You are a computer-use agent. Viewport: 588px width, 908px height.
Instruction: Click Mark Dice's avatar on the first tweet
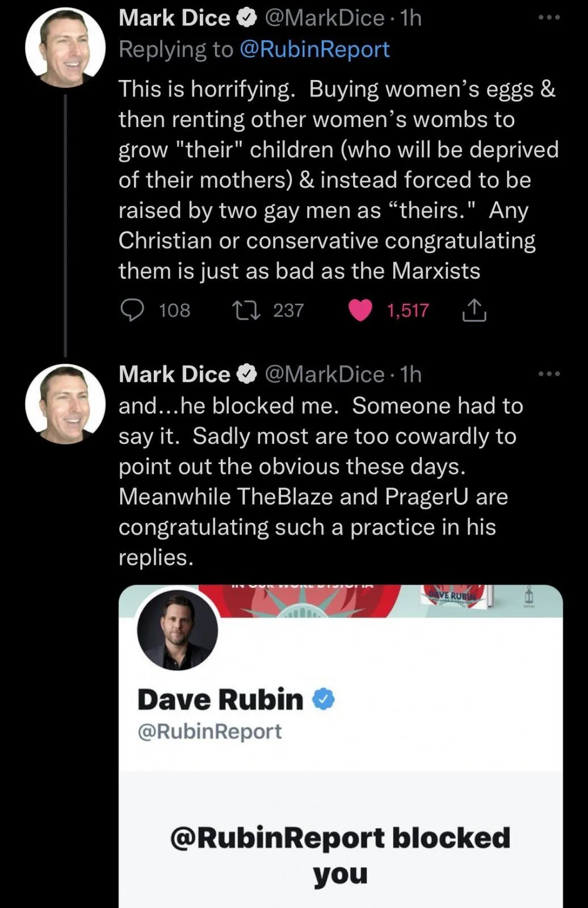coord(65,48)
